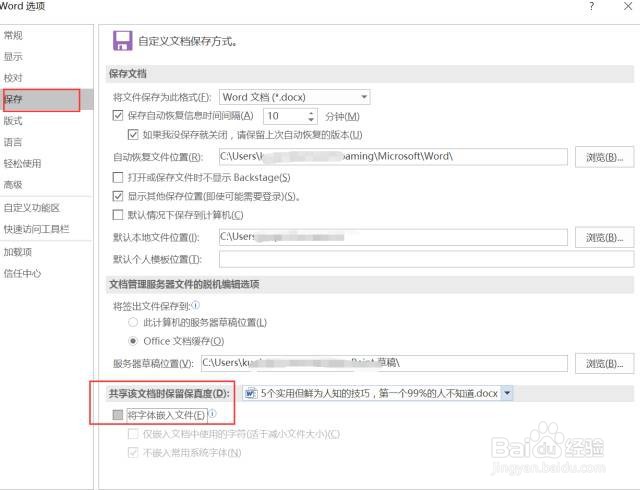The image size is (640, 490).
Task: Select 此计算机的服务器草稿位置 radio button
Action: pyautogui.click(x=133, y=322)
